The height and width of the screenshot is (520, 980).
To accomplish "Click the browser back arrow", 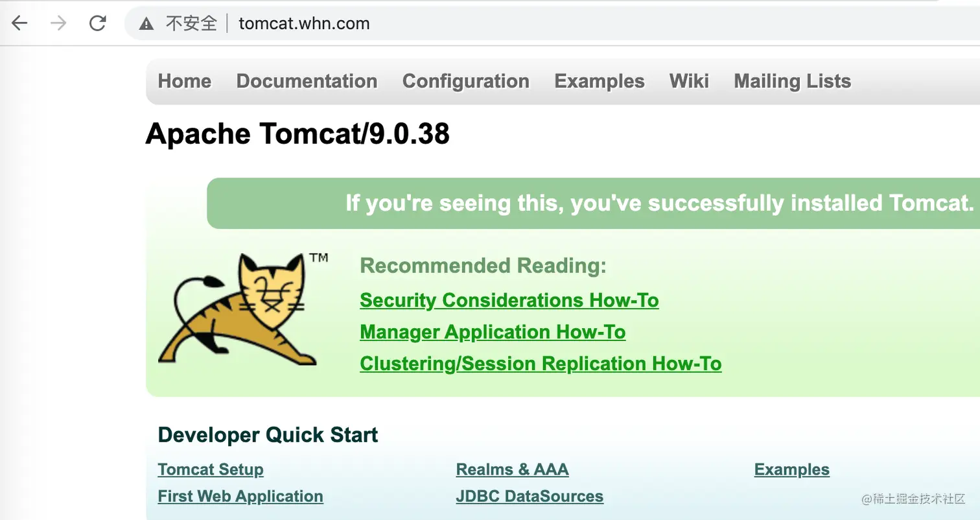I will [19, 24].
